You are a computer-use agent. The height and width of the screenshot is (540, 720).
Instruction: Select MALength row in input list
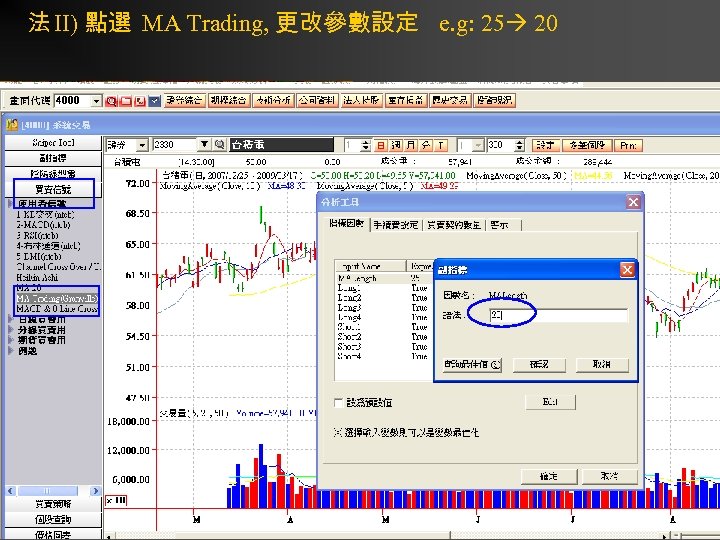(x=383, y=278)
